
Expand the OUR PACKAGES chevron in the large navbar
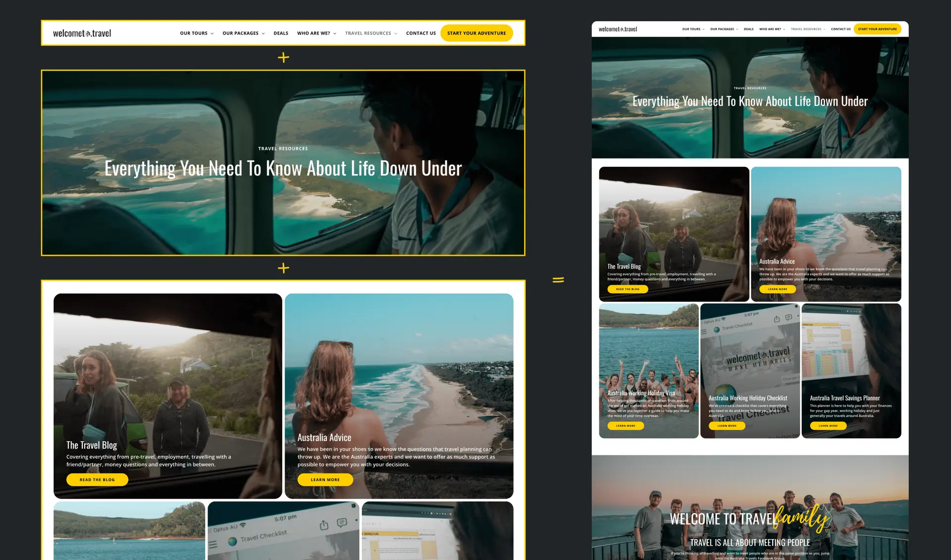(263, 34)
